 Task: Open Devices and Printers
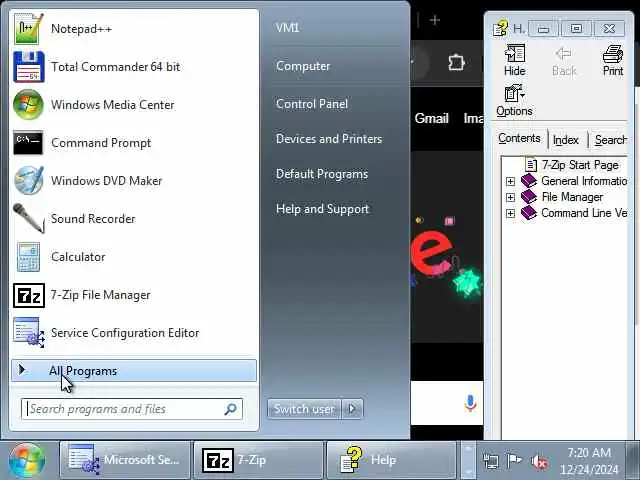pos(329,139)
